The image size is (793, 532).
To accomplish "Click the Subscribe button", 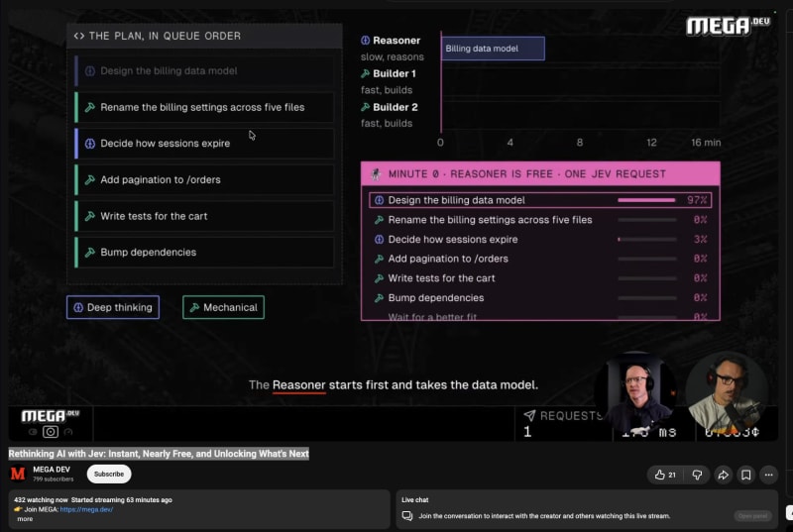I will pos(109,474).
